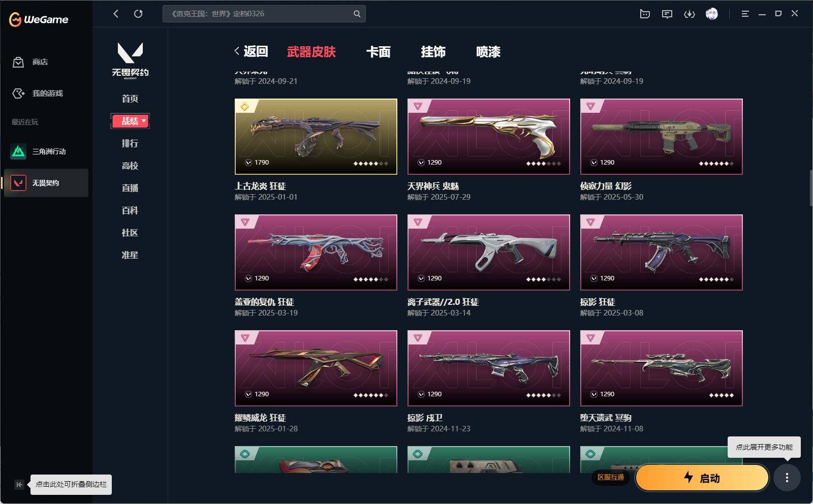Image resolution: width=813 pixels, height=504 pixels.
Task: Open the folder icon in top bar
Action: (x=645, y=14)
